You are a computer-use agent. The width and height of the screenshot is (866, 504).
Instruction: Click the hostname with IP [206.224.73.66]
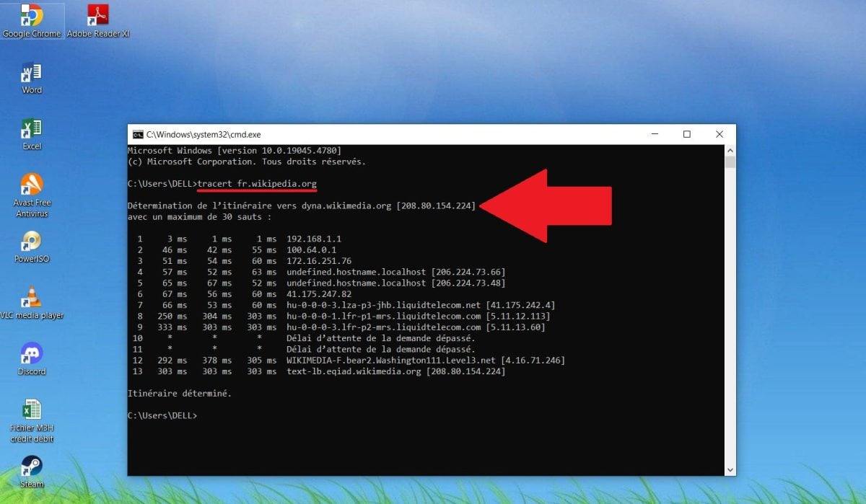(396, 272)
